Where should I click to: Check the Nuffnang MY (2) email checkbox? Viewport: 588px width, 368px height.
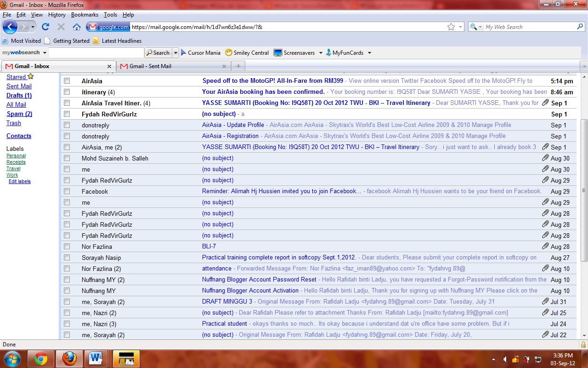click(67, 279)
